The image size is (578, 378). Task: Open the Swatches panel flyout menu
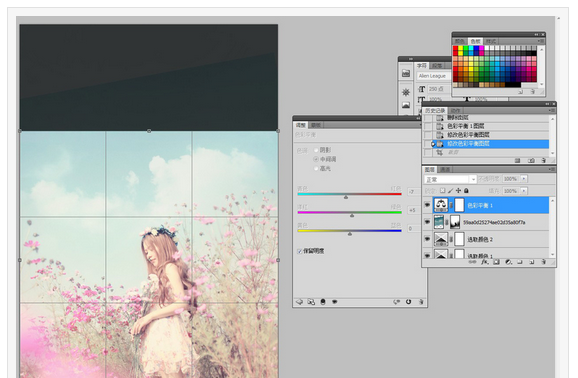pyautogui.click(x=541, y=41)
